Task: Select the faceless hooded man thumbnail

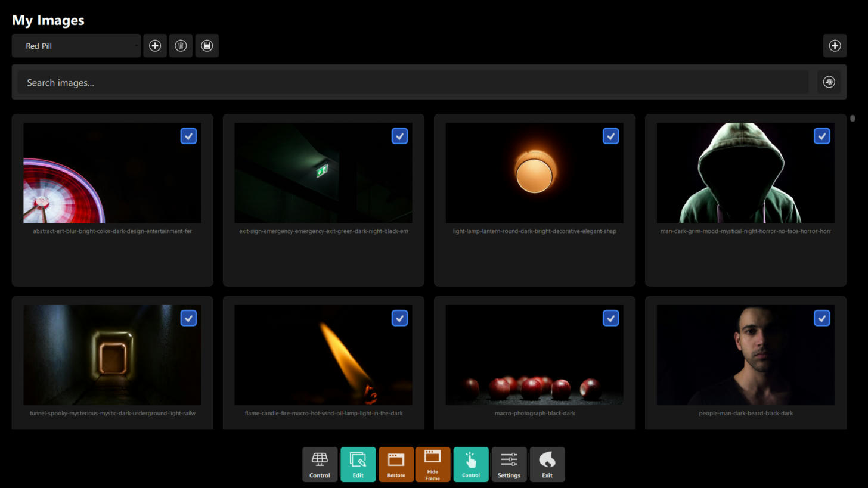Action: click(745, 173)
